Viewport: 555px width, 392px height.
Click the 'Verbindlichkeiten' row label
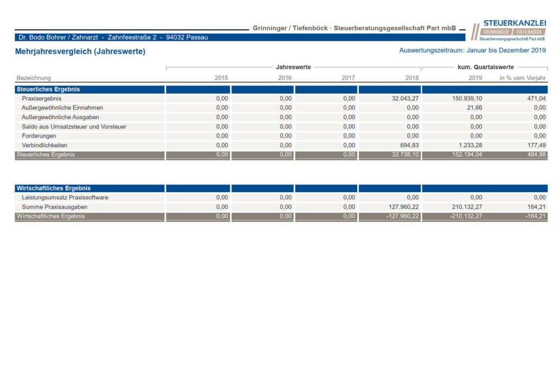(44, 145)
